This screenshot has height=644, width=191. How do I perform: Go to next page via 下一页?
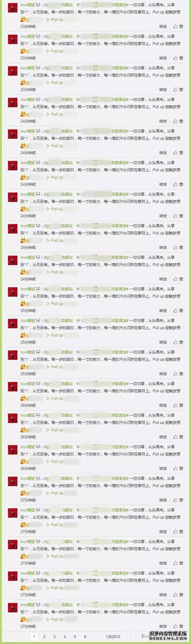(145, 637)
